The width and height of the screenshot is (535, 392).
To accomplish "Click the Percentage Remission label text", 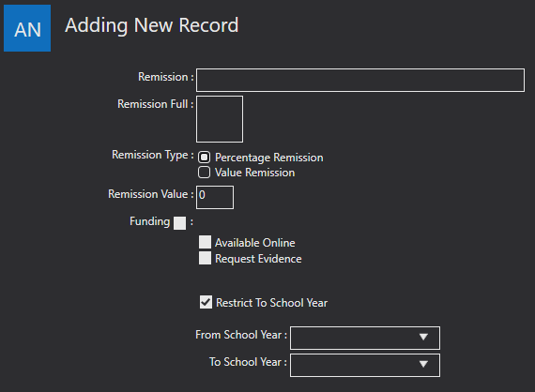I will pos(269,158).
